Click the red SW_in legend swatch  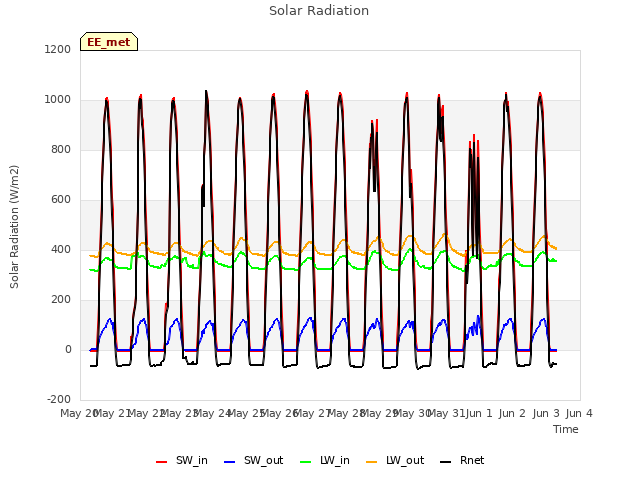pyautogui.click(x=162, y=462)
